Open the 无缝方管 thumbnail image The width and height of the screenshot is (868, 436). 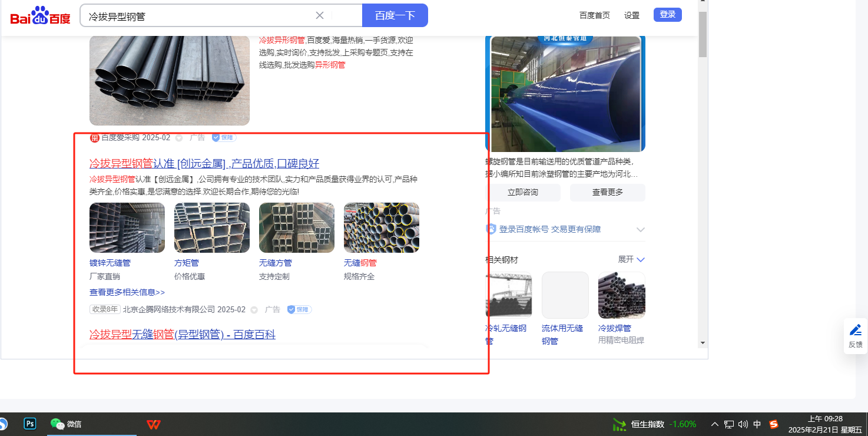point(297,228)
